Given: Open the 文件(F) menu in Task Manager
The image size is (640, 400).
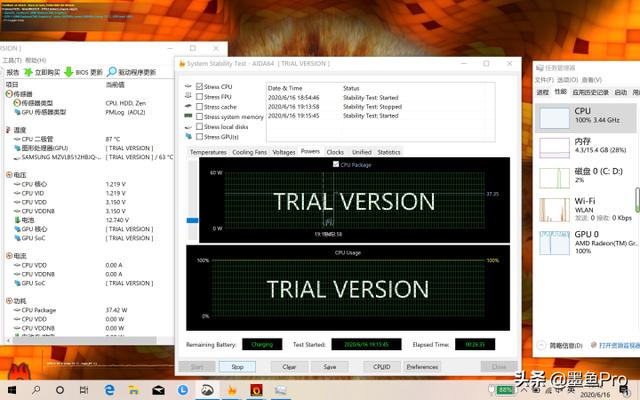Looking at the screenshot, I should click(x=544, y=80).
